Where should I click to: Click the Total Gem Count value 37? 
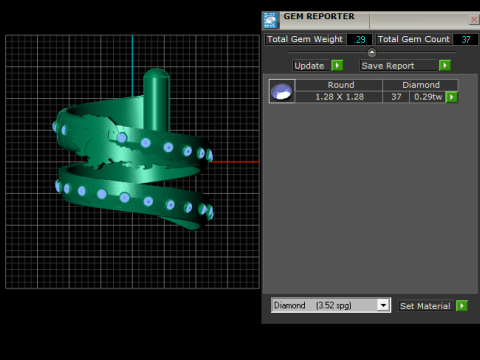[466, 39]
